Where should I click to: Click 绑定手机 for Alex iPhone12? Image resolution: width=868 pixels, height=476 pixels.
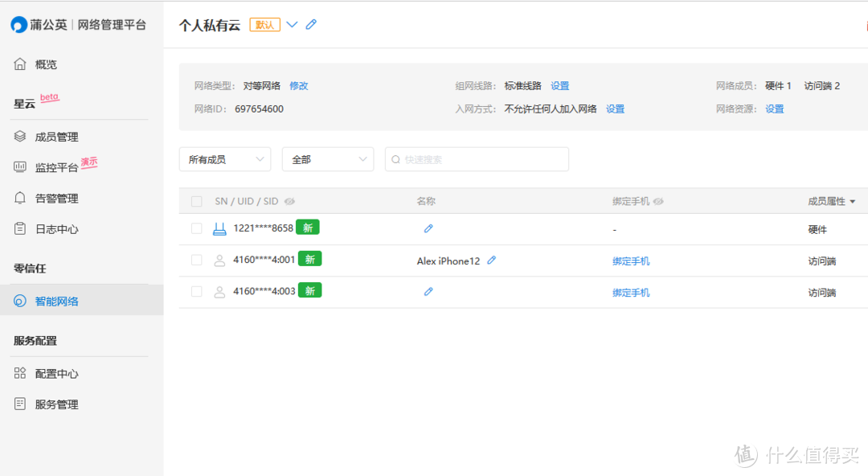click(631, 260)
